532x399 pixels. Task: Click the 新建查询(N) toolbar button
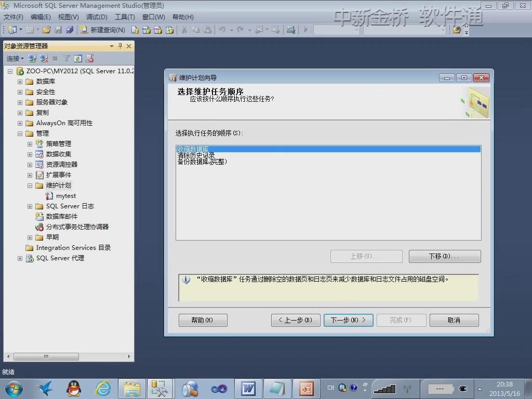103,30
